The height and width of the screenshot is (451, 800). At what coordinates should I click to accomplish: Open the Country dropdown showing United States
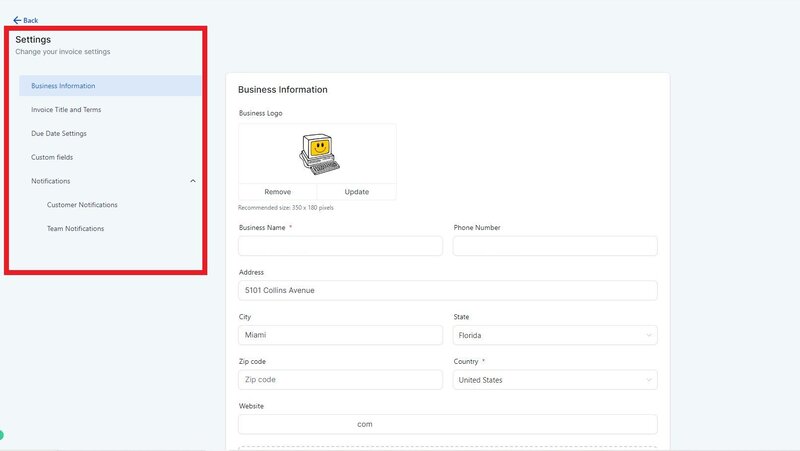[555, 380]
